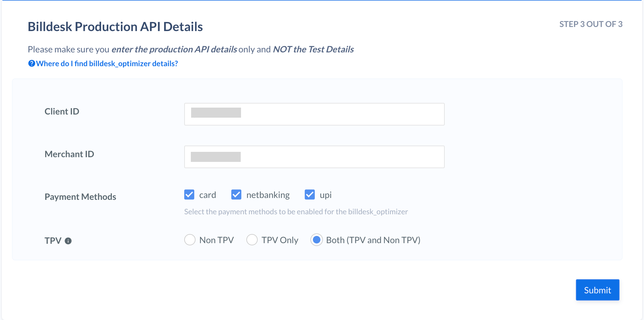
Task: Uncheck the card payment method
Action: [189, 195]
